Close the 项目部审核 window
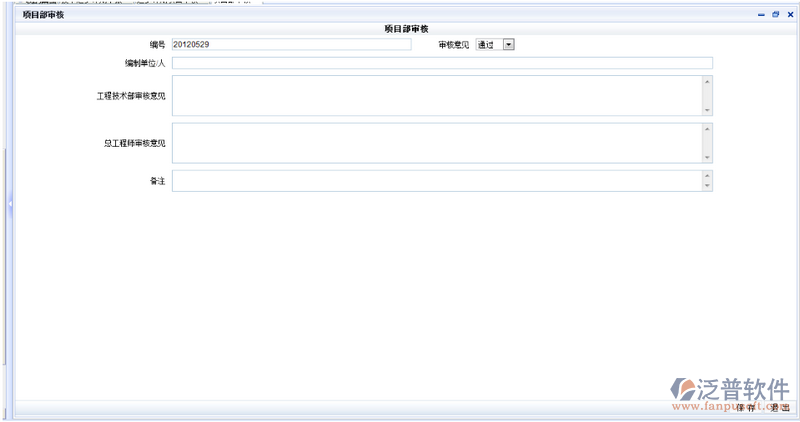Viewport: 800px width, 422px height. pyautogui.click(x=790, y=15)
